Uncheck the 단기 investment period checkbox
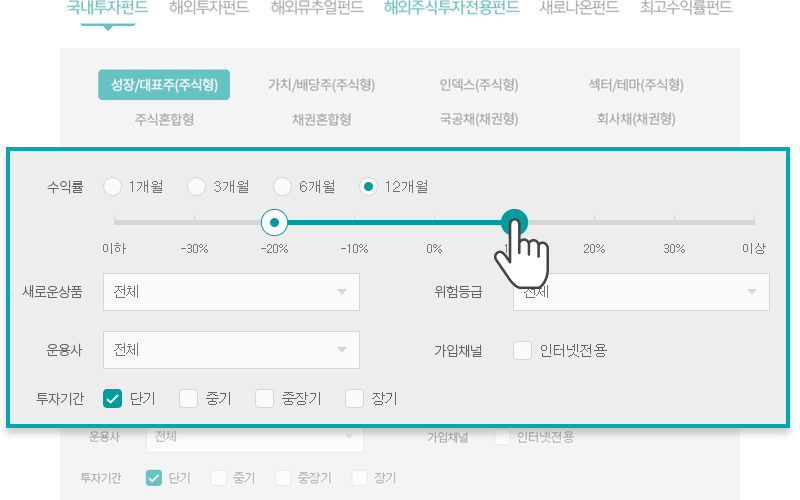 pyautogui.click(x=113, y=399)
